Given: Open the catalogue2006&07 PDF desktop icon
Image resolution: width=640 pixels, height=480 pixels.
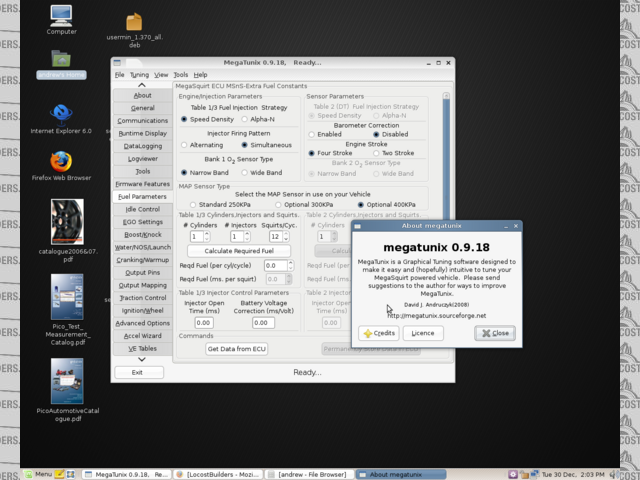Looking at the screenshot, I should tap(67, 220).
